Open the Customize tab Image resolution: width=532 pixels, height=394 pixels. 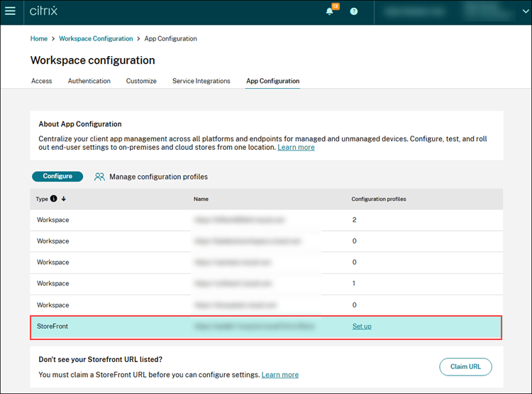[141, 81]
